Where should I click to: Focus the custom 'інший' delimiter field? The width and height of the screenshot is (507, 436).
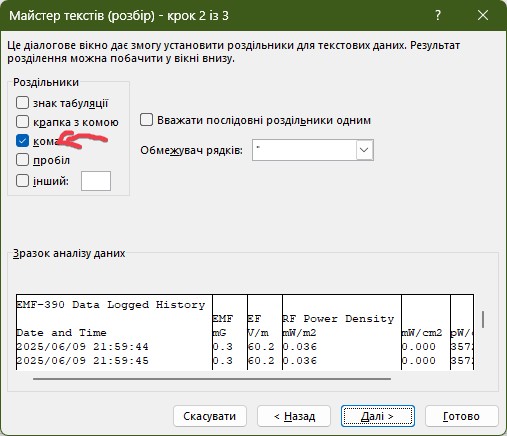[x=96, y=181]
